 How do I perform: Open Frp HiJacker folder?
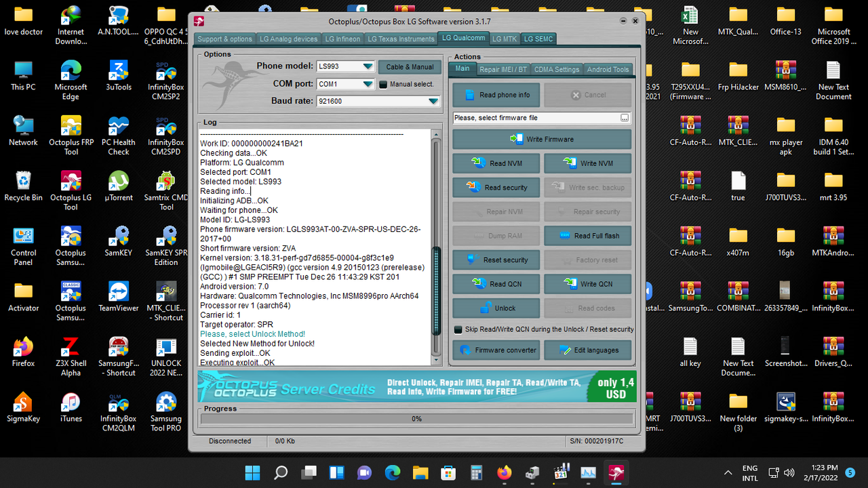click(x=738, y=75)
